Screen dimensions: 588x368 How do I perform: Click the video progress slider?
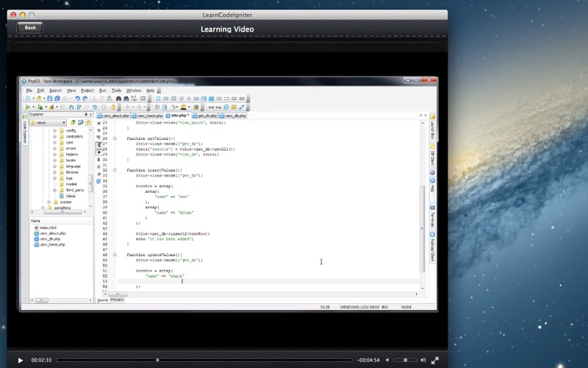[204, 360]
